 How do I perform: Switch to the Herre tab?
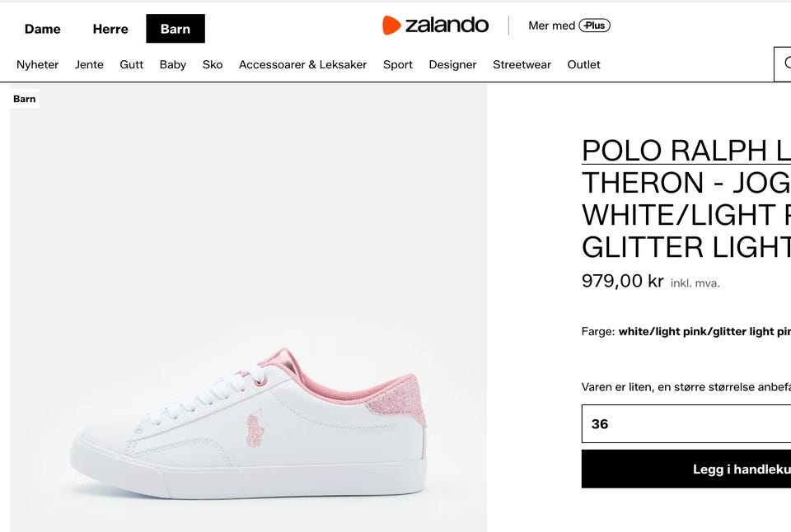click(110, 29)
